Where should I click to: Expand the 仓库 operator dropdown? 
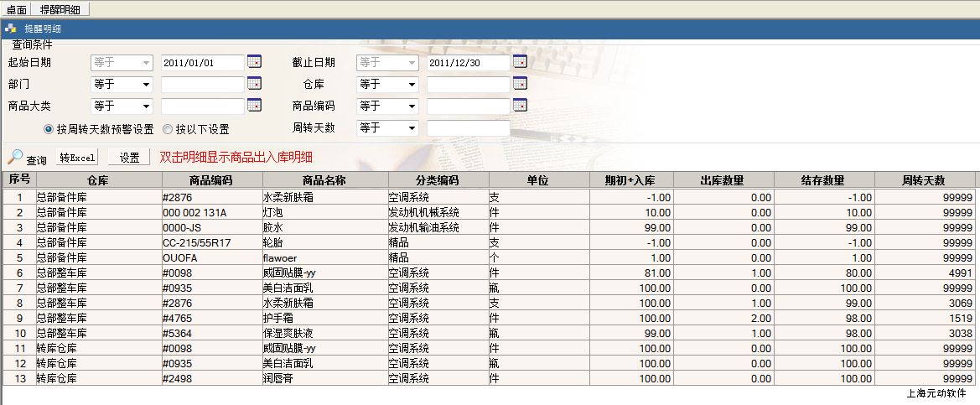point(412,85)
